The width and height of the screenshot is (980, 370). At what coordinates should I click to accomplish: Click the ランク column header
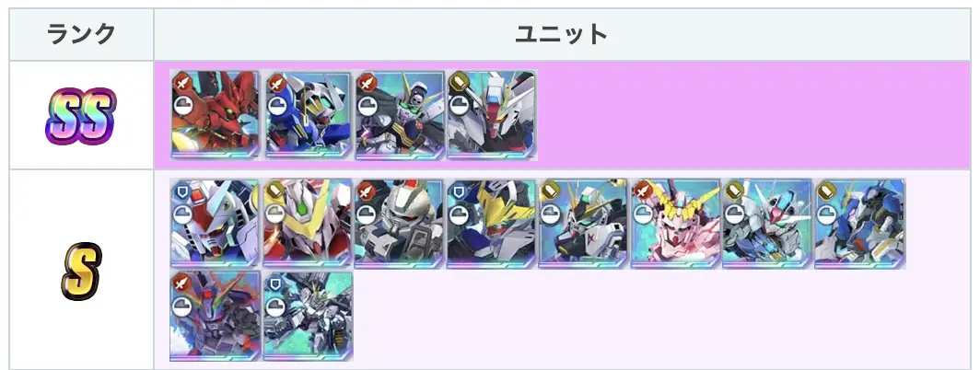click(x=81, y=34)
